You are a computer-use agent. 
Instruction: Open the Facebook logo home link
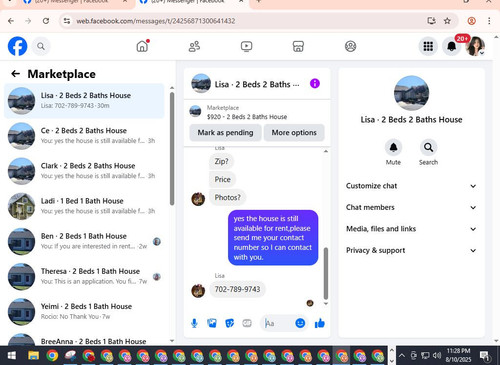tap(17, 46)
